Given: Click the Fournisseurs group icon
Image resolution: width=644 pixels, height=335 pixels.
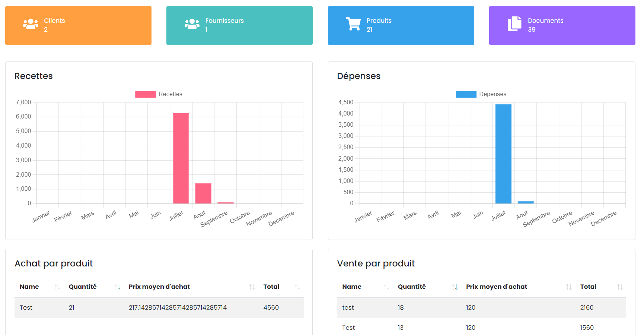Looking at the screenshot, I should tap(192, 24).
